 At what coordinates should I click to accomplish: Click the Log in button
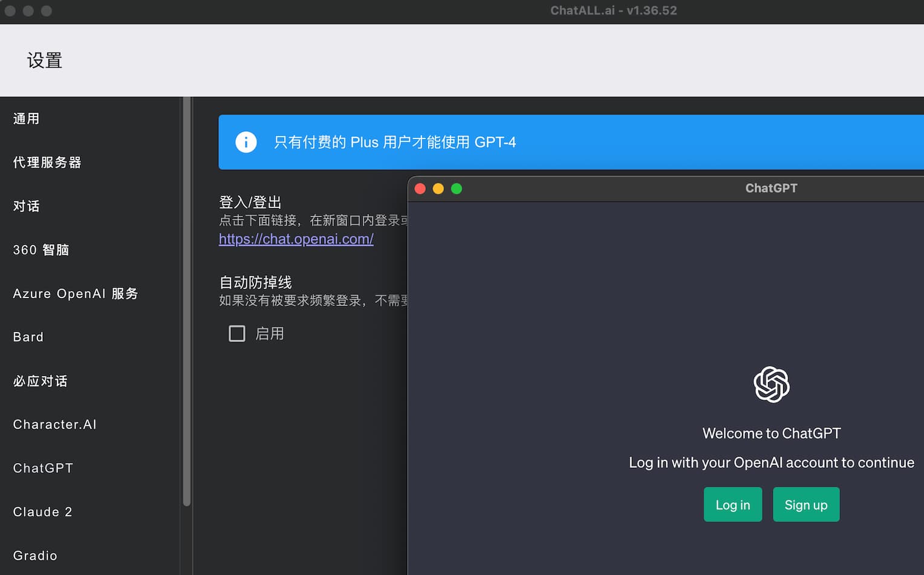click(x=733, y=504)
